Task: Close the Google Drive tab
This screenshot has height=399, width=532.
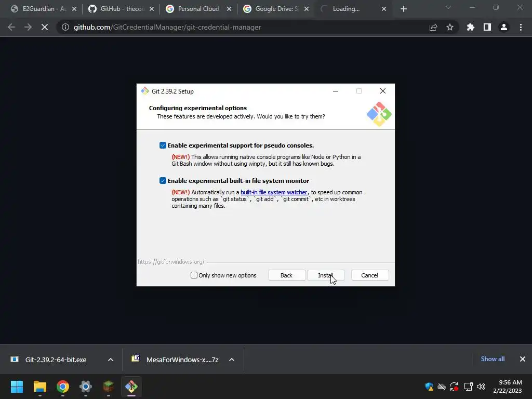Action: [307, 9]
